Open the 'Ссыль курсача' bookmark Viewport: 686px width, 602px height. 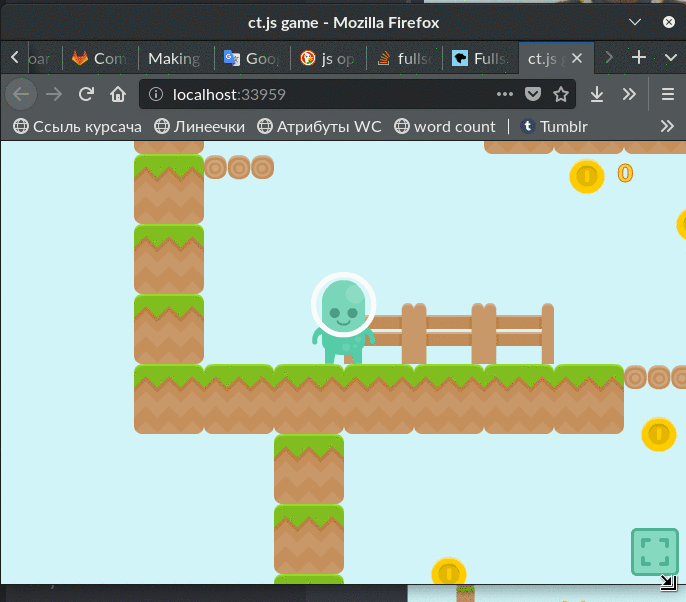tap(77, 126)
